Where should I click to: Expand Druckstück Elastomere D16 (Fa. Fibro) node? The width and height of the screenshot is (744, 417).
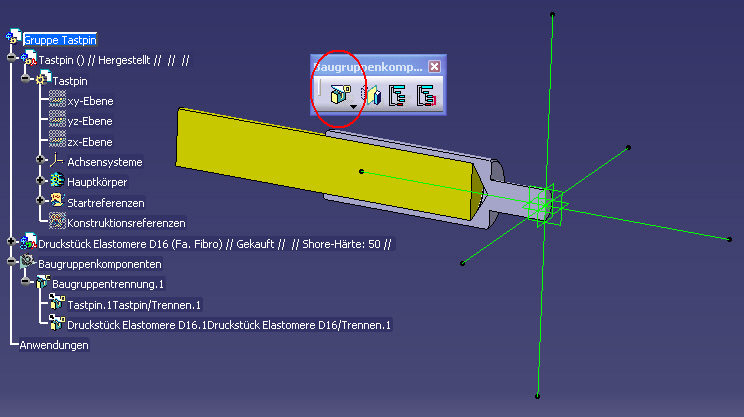click(11, 241)
